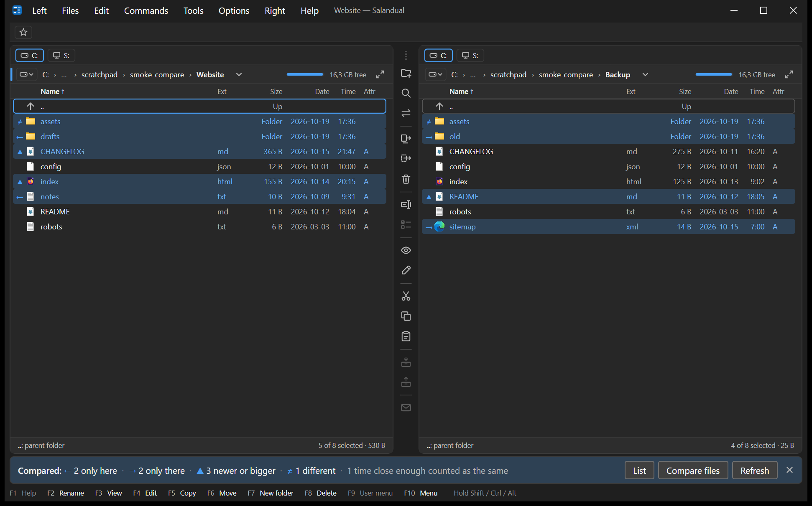
Task: Maximize the left Website panel
Action: point(380,74)
